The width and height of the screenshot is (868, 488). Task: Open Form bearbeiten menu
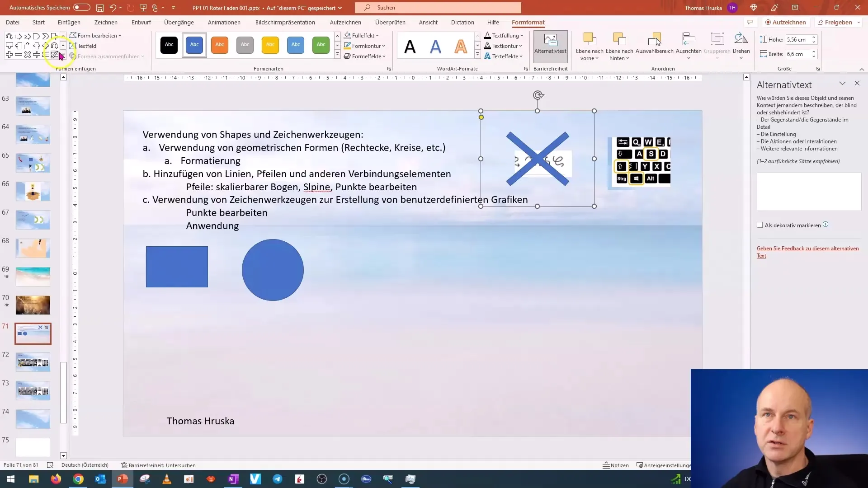coord(95,35)
